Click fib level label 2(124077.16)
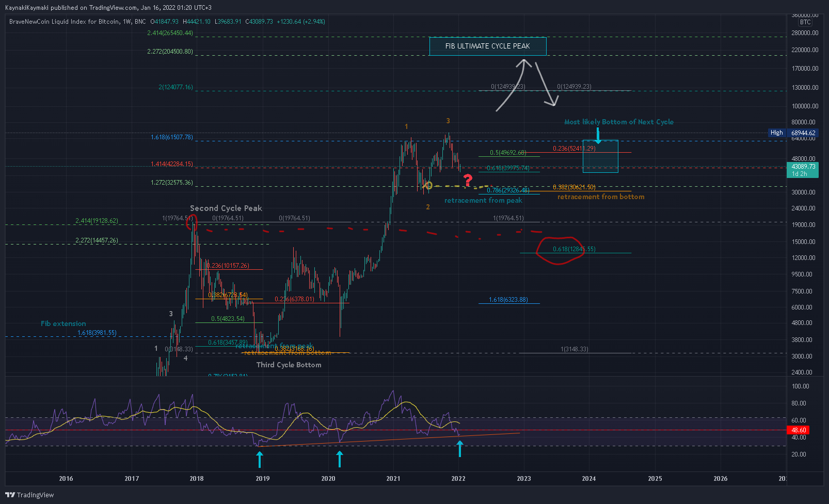Screen dimensions: 829x504 tap(176, 87)
